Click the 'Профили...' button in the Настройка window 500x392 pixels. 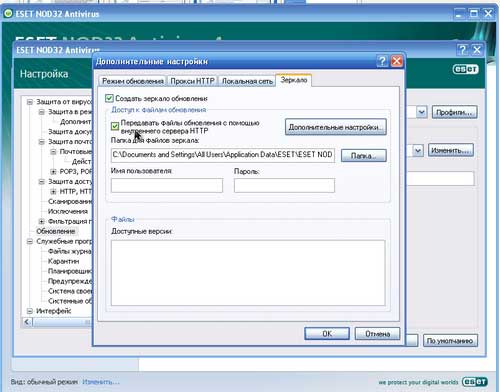click(x=455, y=112)
